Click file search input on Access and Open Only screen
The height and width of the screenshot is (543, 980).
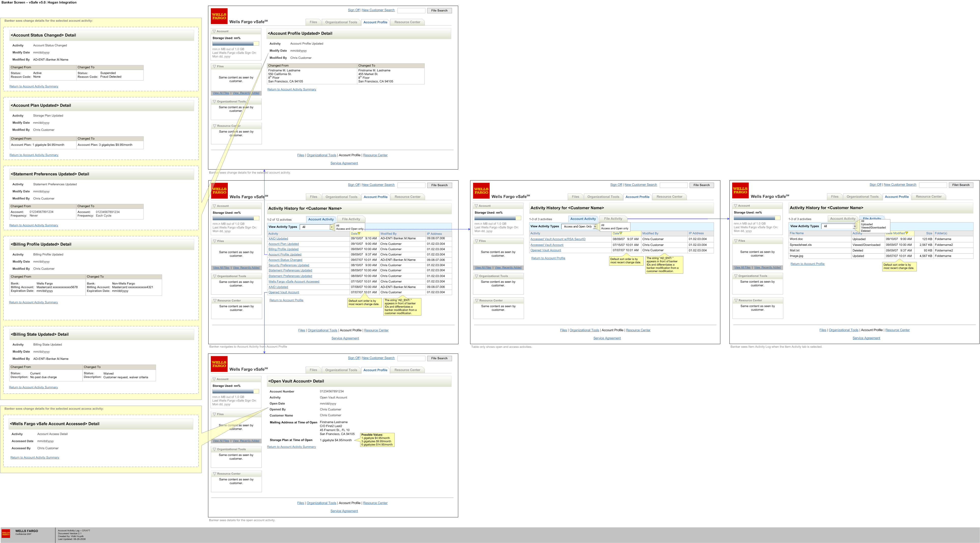(673, 185)
